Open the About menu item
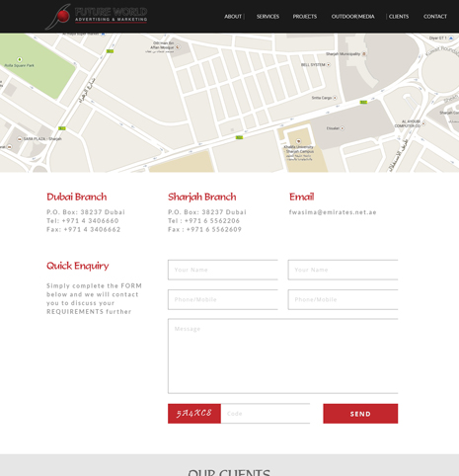 tap(233, 17)
